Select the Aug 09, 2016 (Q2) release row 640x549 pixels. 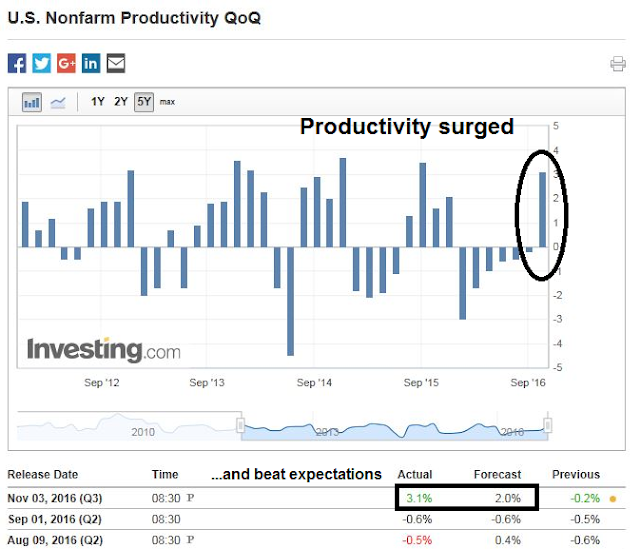[x=316, y=540]
